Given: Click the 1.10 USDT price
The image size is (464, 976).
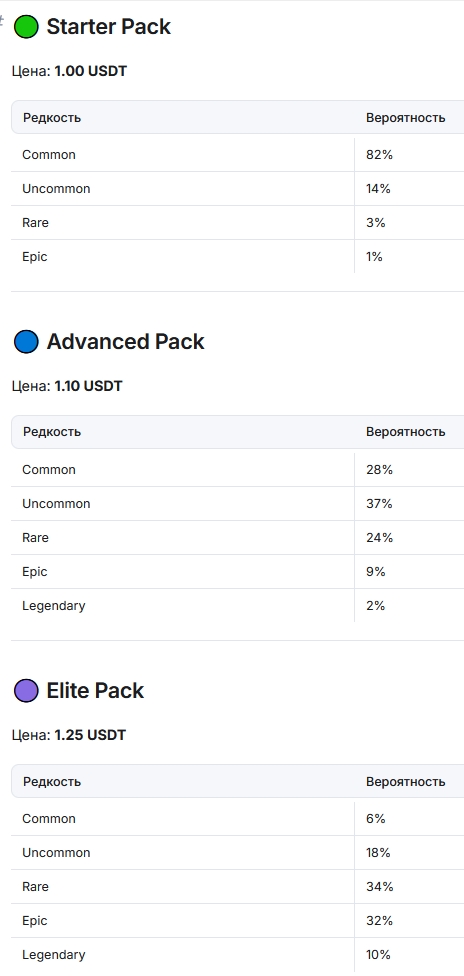Looking at the screenshot, I should click(x=88, y=386).
